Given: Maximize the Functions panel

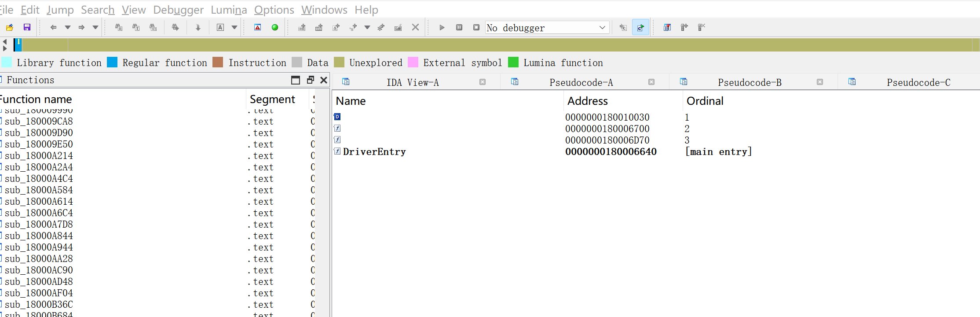Looking at the screenshot, I should (296, 80).
